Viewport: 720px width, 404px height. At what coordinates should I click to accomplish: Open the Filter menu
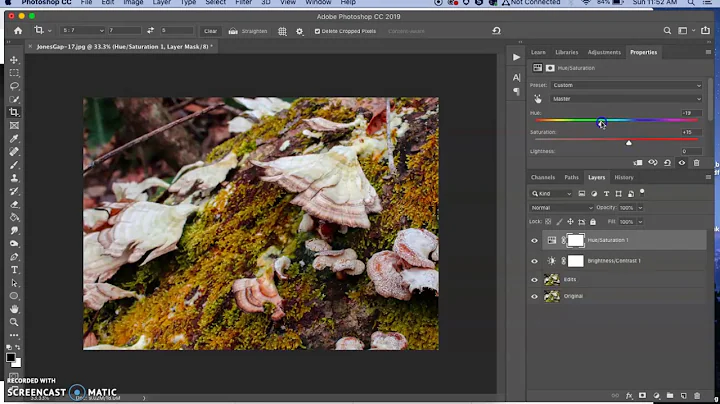pyautogui.click(x=243, y=3)
